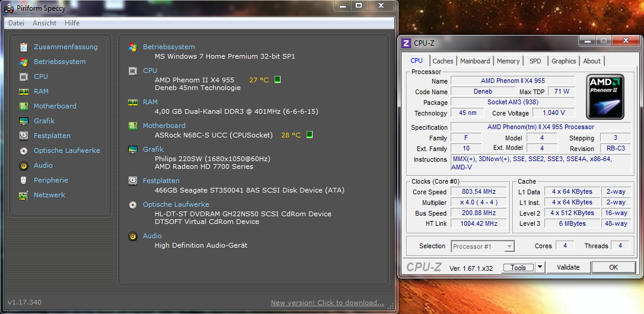Open the Hilfe menu in Speccy
The width and height of the screenshot is (644, 314).
coord(72,23)
